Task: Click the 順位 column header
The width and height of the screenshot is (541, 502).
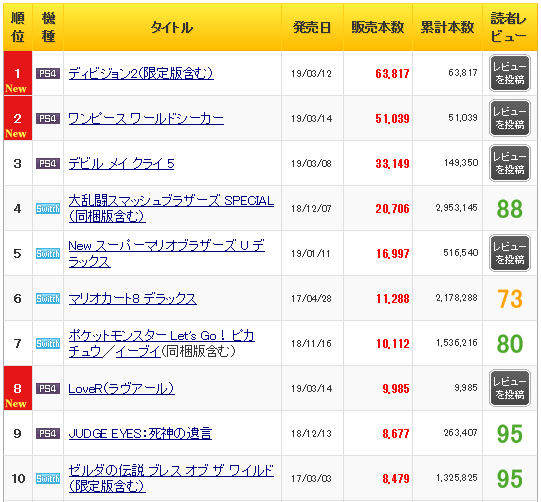Action: pyautogui.click(x=18, y=27)
